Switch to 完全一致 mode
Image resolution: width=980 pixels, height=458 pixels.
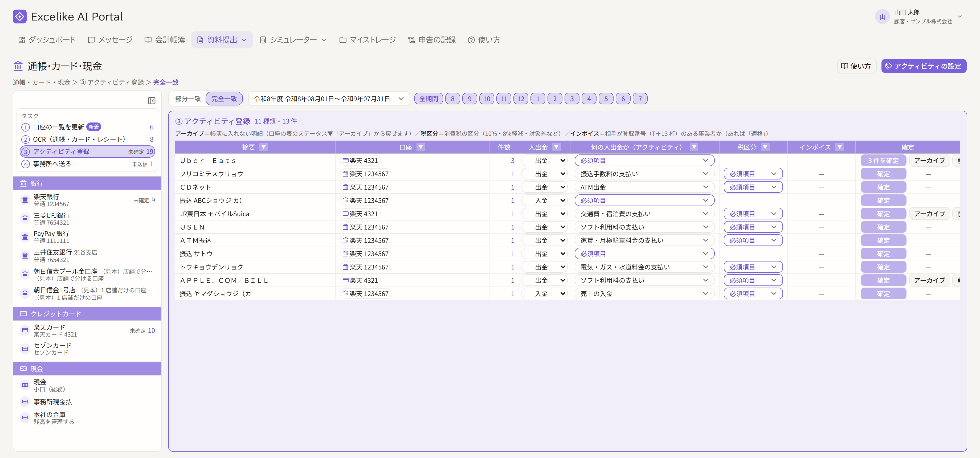click(x=224, y=99)
